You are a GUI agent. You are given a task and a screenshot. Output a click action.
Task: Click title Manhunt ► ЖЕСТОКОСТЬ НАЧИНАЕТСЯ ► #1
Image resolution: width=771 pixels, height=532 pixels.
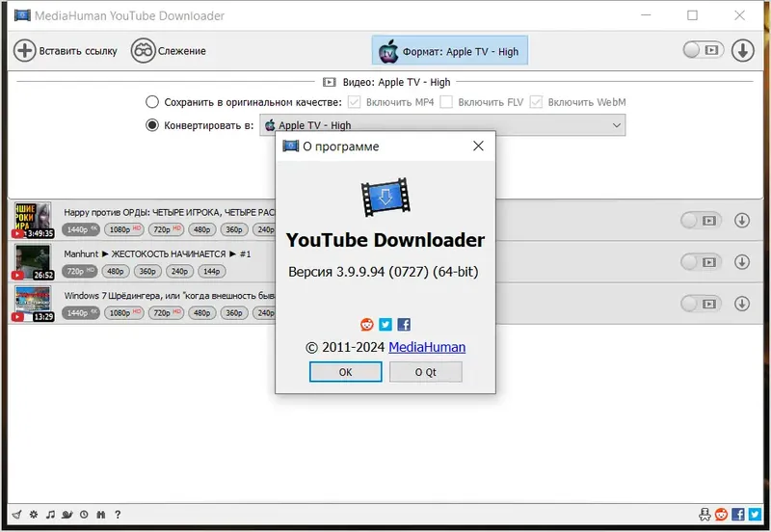[157, 254]
